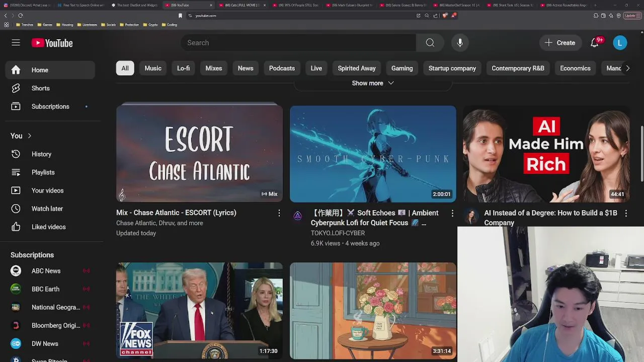Click the search magnifier button
Viewport: 644px width, 362px height.
(430, 43)
